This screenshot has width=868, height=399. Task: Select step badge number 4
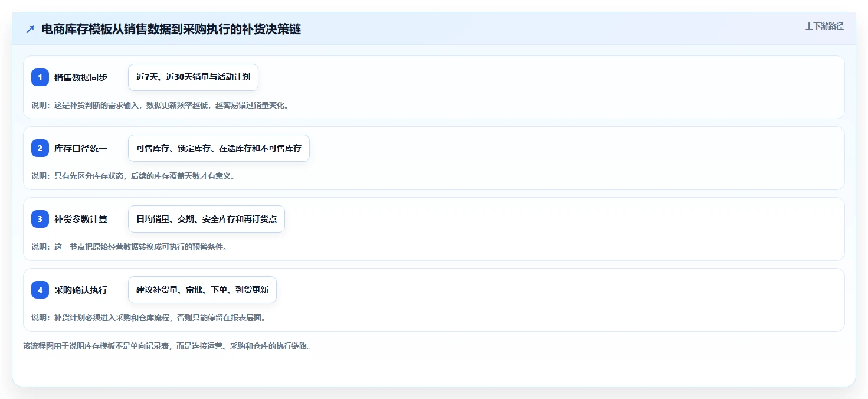tap(40, 290)
